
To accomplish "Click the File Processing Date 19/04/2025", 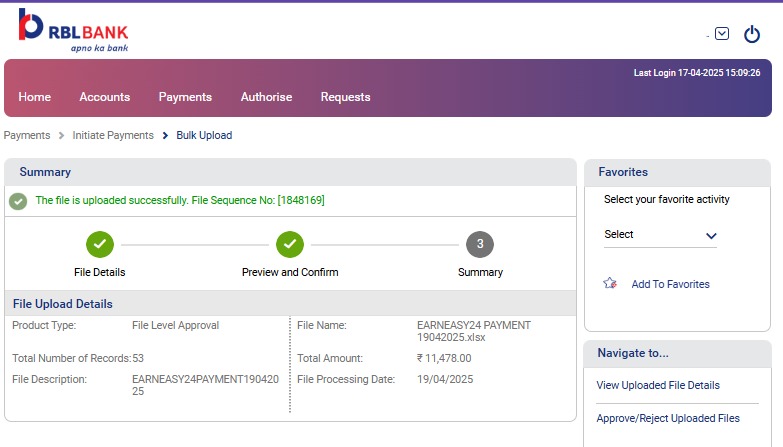I will [x=445, y=380].
